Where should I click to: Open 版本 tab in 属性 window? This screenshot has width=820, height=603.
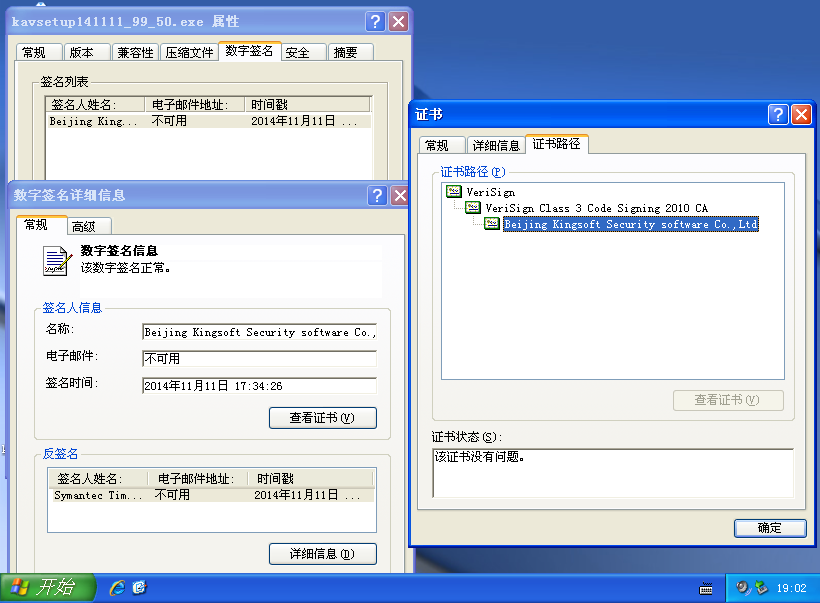click(87, 52)
